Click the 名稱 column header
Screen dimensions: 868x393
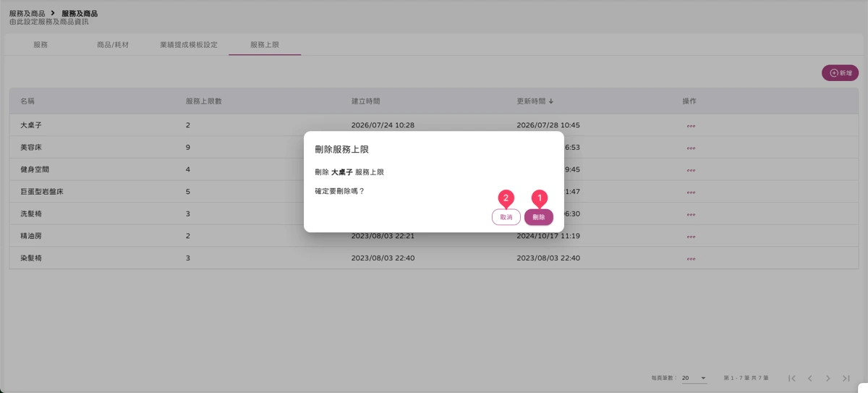click(27, 101)
